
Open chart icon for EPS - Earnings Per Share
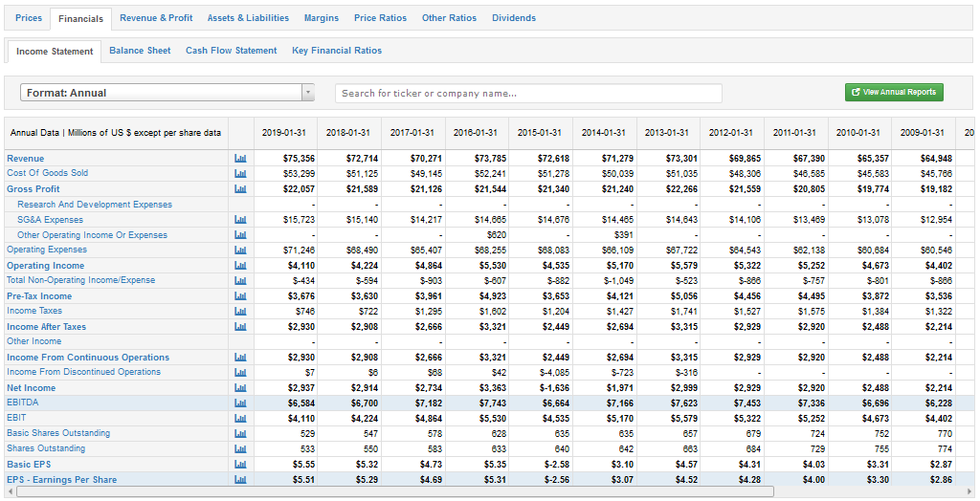click(240, 480)
